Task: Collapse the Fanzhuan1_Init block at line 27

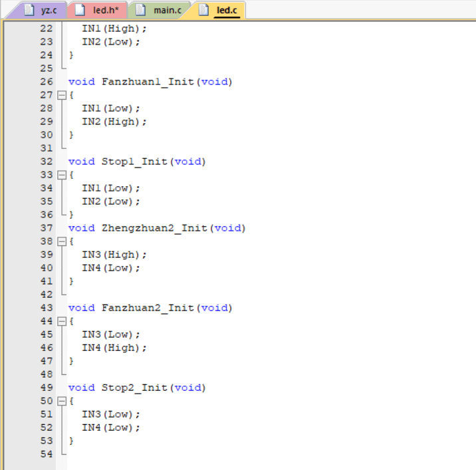Action: (62, 95)
